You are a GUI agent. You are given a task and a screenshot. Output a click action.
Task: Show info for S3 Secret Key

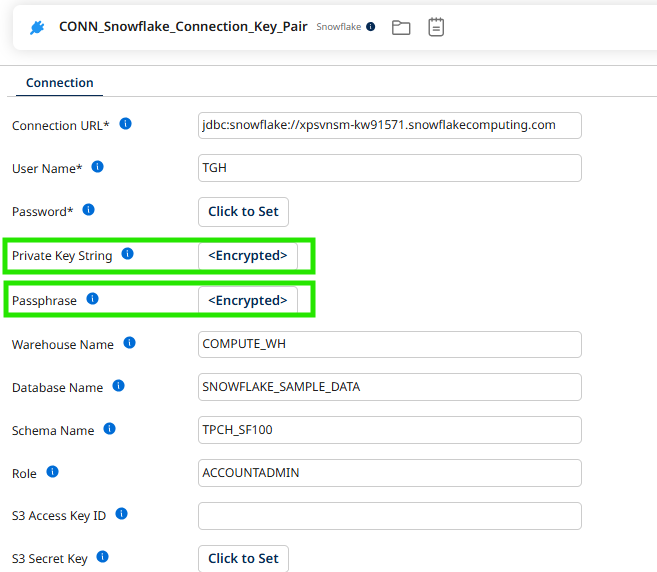pyautogui.click(x=103, y=557)
